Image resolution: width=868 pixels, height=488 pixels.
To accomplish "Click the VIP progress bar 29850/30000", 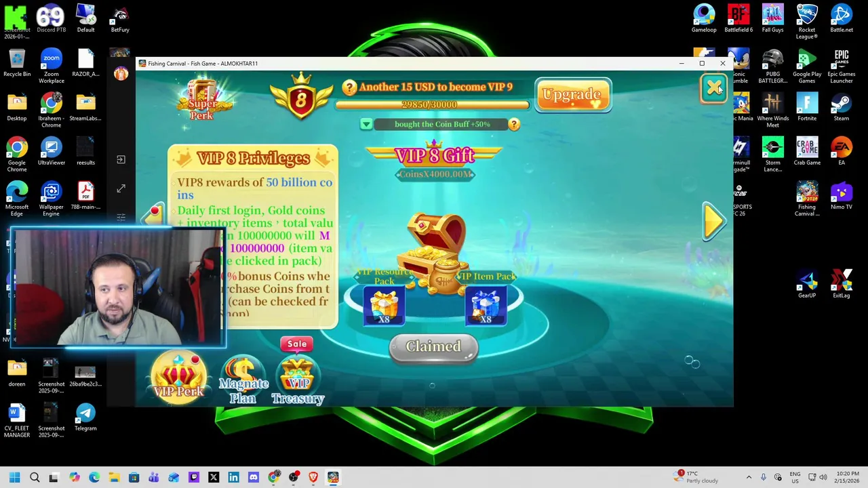I will click(431, 104).
